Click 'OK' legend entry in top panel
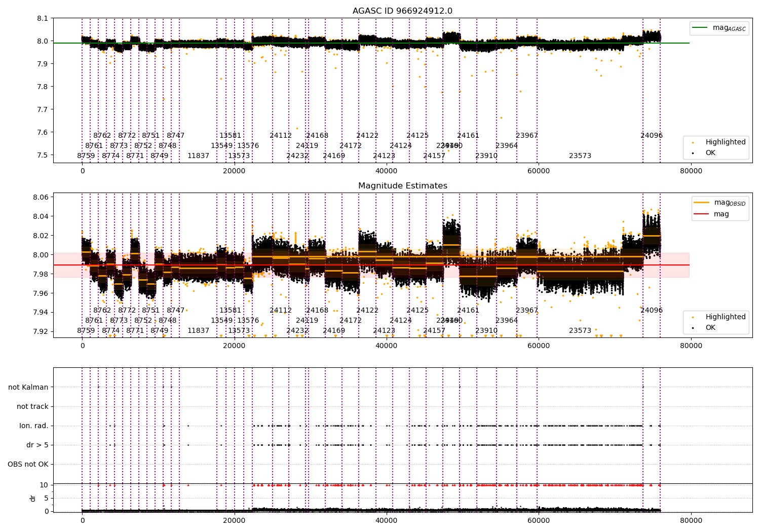The height and width of the screenshot is (532, 760). tap(704, 153)
